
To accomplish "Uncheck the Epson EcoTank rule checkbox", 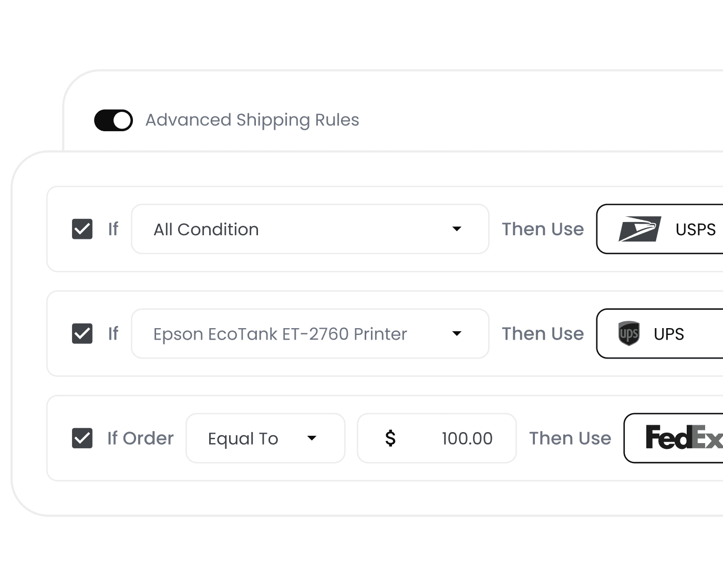I will [82, 333].
